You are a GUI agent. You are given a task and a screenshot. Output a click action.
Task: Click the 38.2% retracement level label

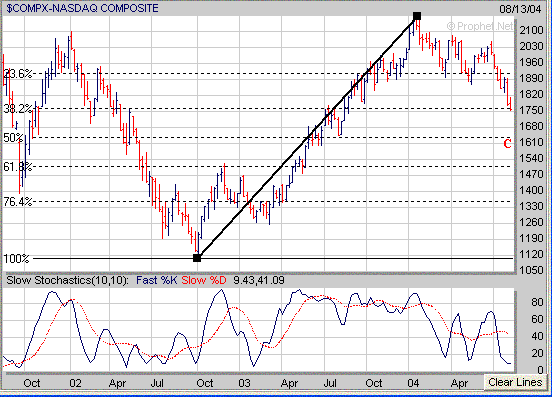[x=18, y=109]
